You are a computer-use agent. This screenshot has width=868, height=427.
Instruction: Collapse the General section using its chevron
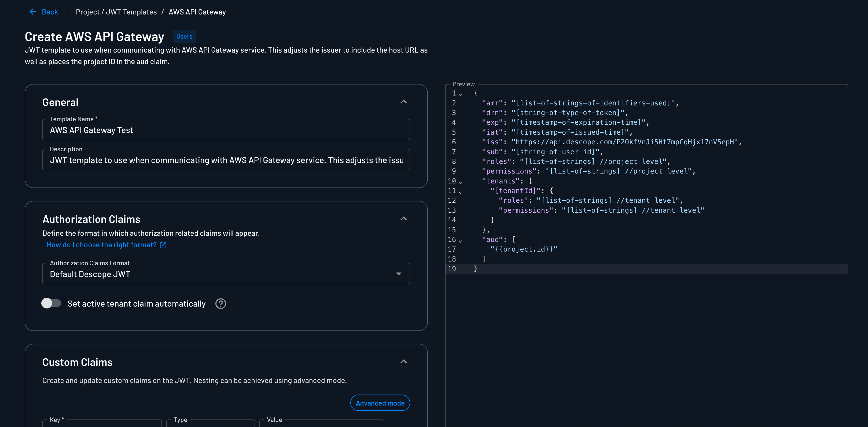pos(403,101)
